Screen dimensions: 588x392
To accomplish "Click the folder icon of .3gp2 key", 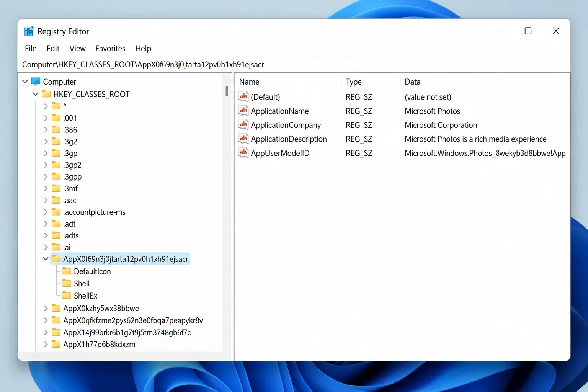I will 56,165.
